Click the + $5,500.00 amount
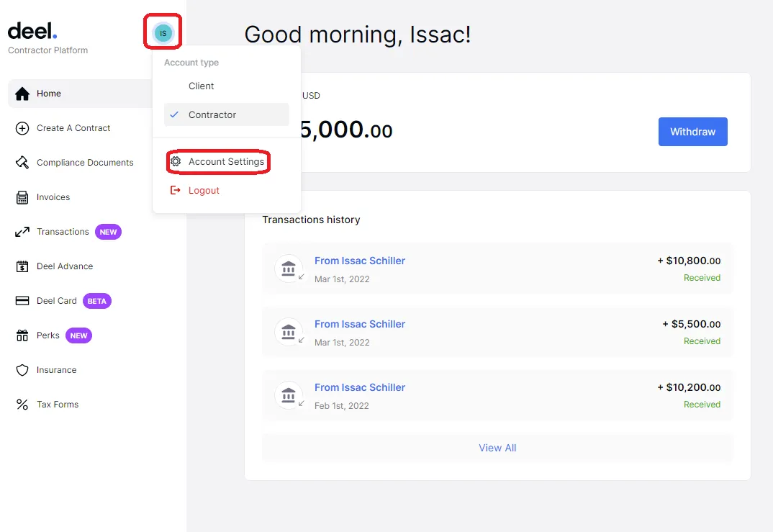The height and width of the screenshot is (532, 773). [x=691, y=324]
